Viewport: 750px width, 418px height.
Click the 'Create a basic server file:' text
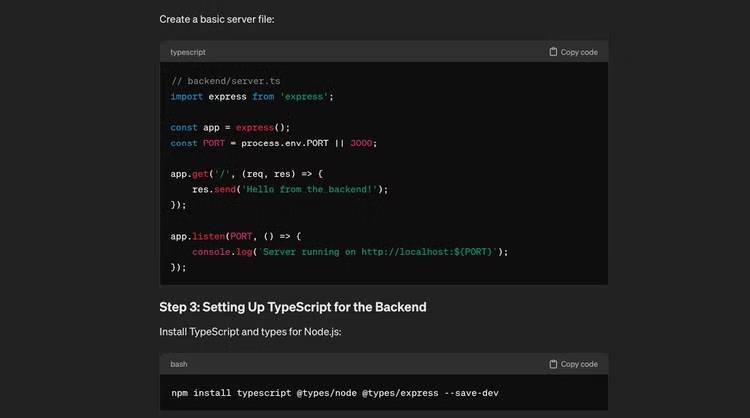pos(217,19)
